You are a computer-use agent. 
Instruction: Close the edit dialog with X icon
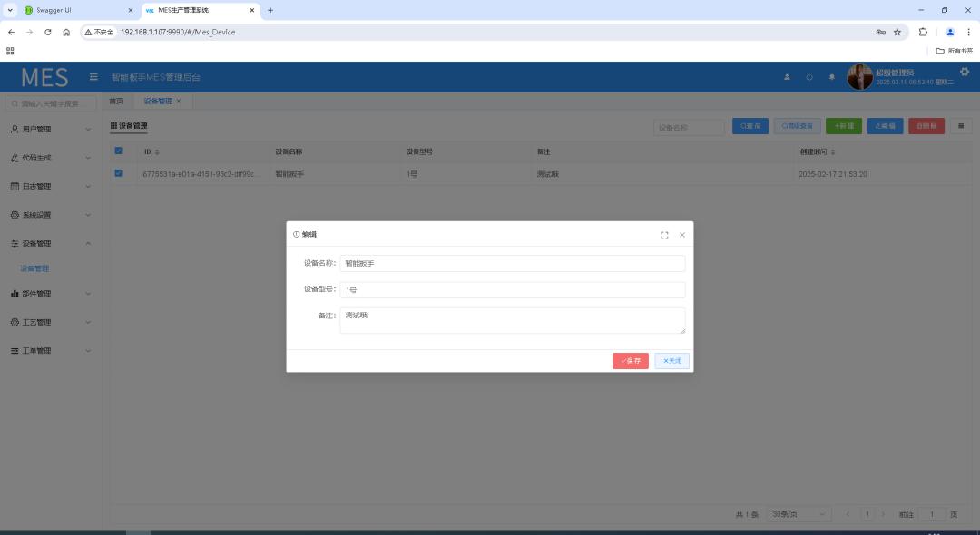(x=682, y=235)
